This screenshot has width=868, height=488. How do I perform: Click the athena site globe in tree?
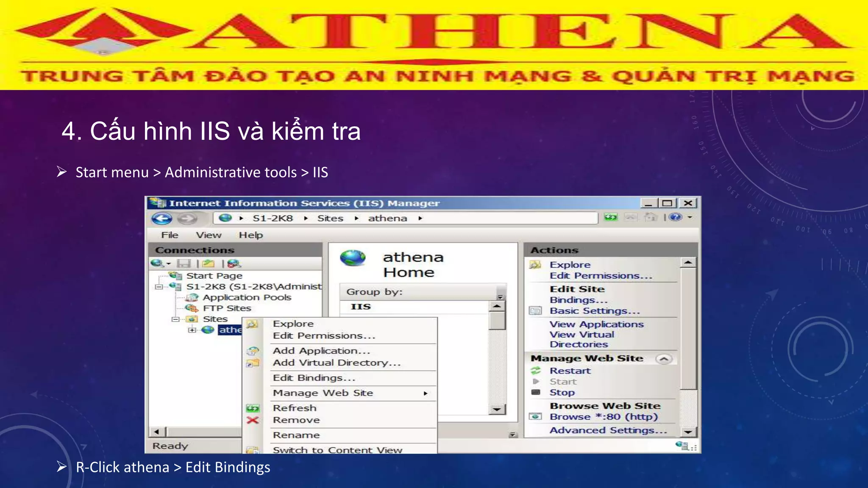(x=208, y=330)
